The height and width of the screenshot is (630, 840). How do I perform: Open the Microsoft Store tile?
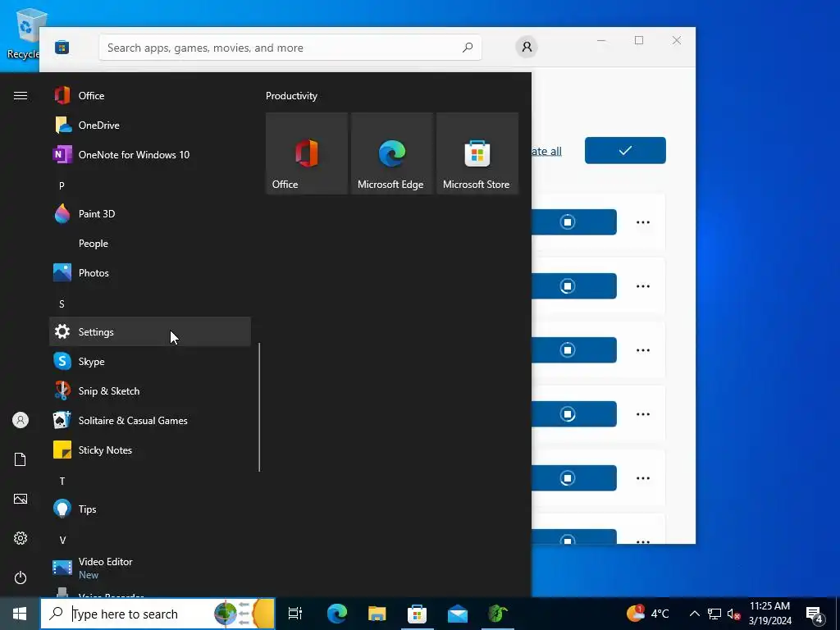click(477, 153)
